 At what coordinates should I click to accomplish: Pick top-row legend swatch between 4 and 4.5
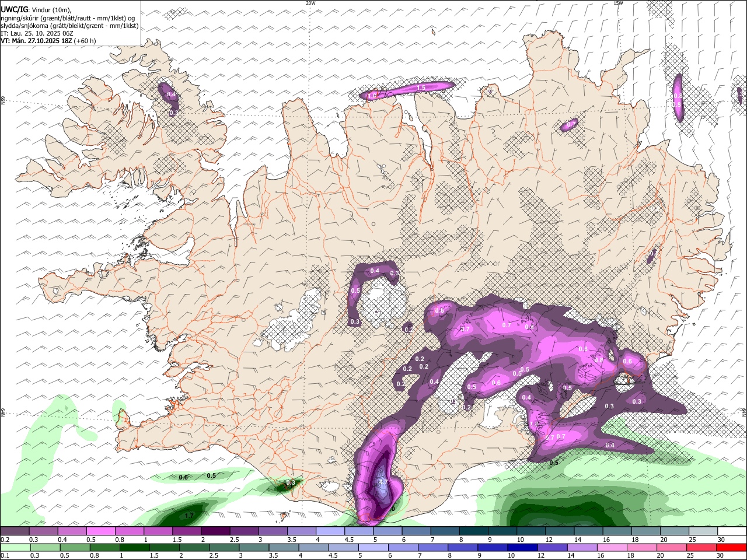click(x=330, y=531)
